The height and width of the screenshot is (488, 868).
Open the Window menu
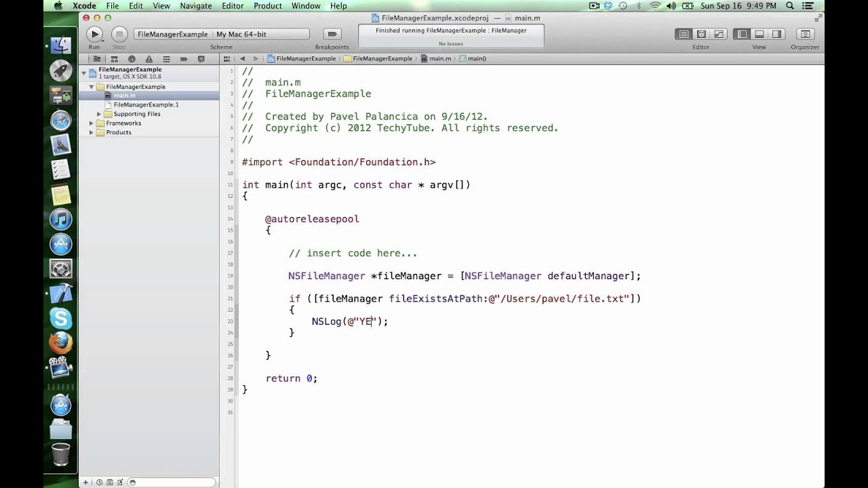pyautogui.click(x=306, y=5)
